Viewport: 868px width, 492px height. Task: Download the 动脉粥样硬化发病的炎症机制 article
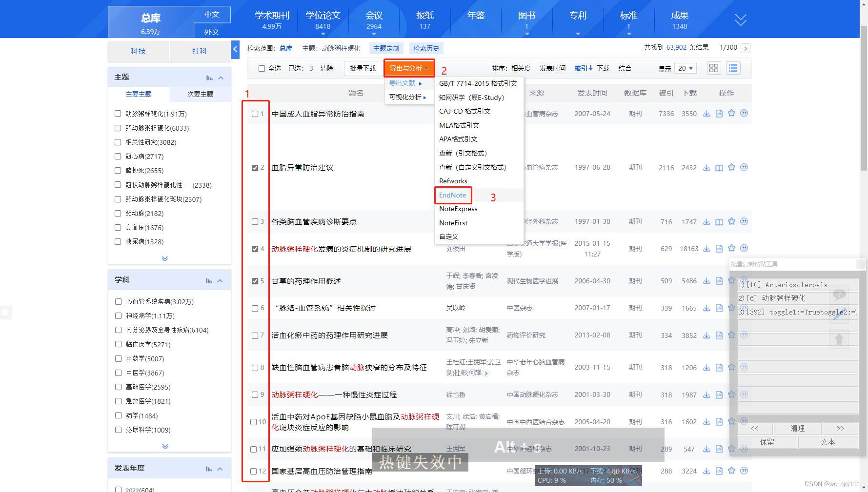click(707, 249)
